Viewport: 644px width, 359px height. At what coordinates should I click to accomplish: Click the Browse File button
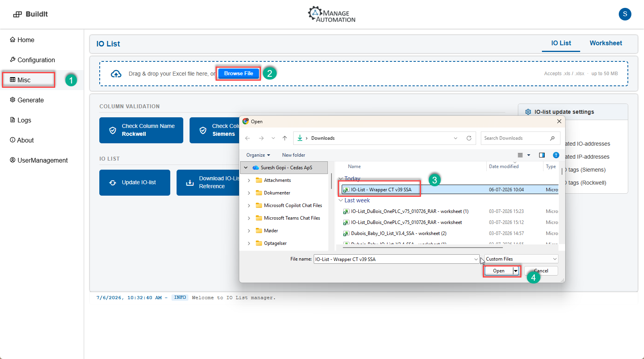[x=238, y=74]
